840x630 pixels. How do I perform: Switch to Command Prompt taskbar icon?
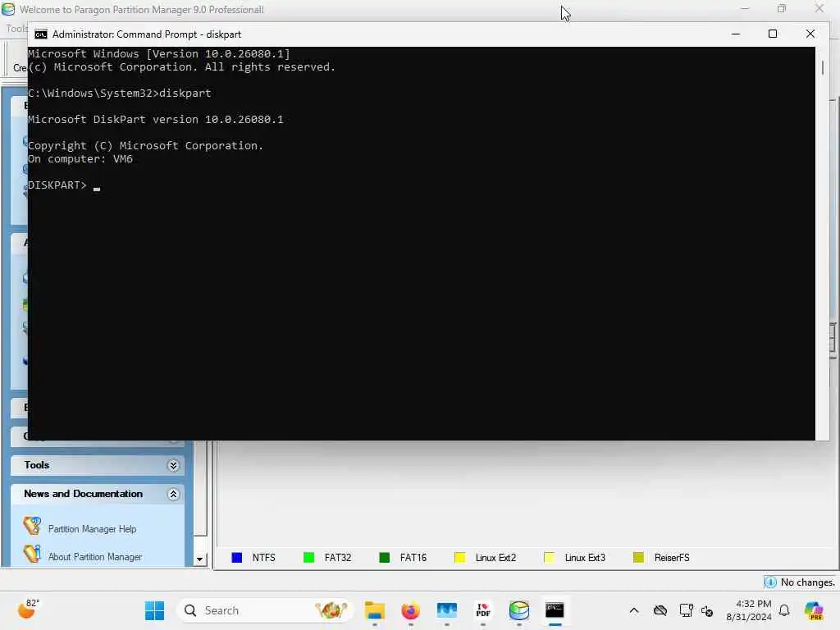[x=555, y=610]
